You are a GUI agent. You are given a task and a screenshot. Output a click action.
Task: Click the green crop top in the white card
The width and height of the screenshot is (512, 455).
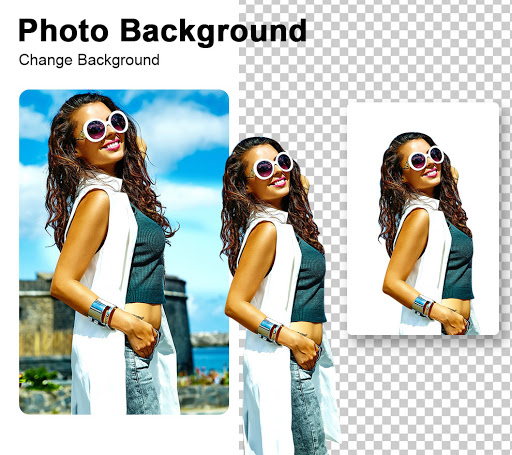460,263
